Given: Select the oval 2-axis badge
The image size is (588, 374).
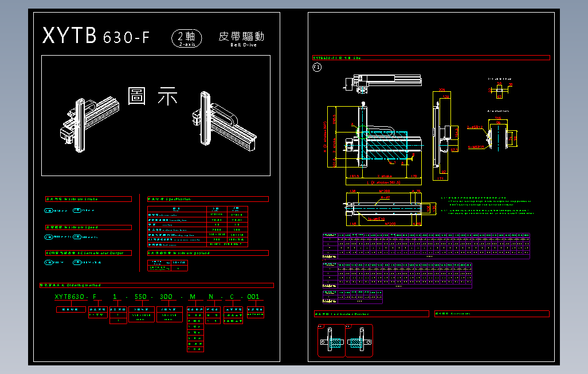Looking at the screenshot, I should (187, 38).
